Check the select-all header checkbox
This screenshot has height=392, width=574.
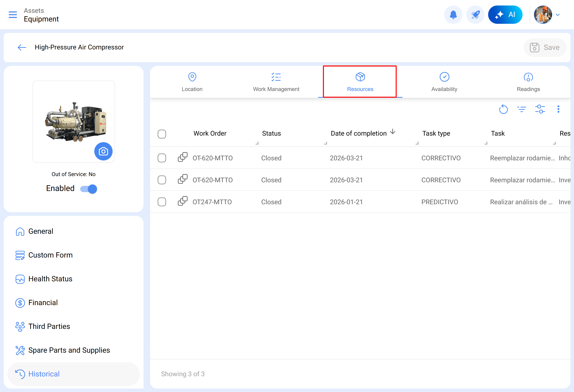[162, 134]
